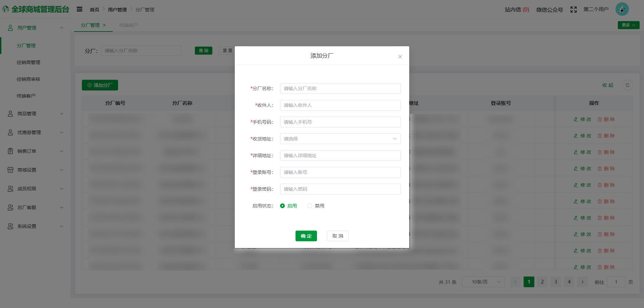Open the 10条/页 page size dropdown

click(483, 282)
